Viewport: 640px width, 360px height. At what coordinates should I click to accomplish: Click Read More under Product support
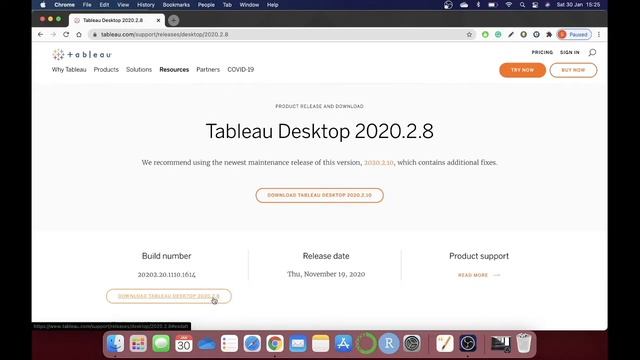coord(479,275)
